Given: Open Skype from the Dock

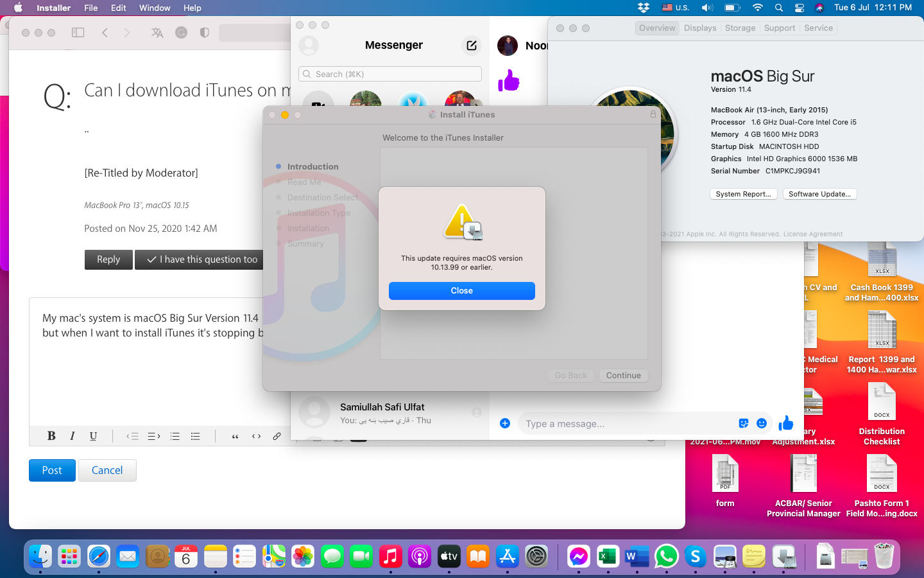Looking at the screenshot, I should 696,556.
